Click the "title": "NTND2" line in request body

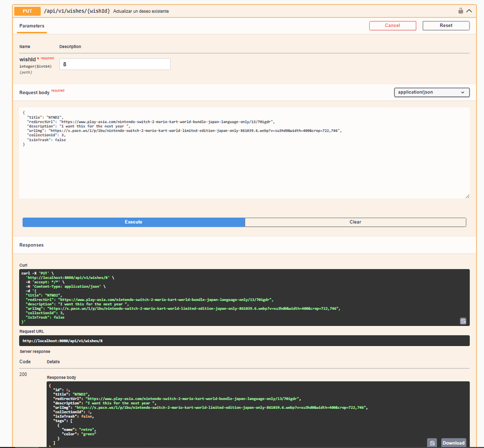(45, 117)
